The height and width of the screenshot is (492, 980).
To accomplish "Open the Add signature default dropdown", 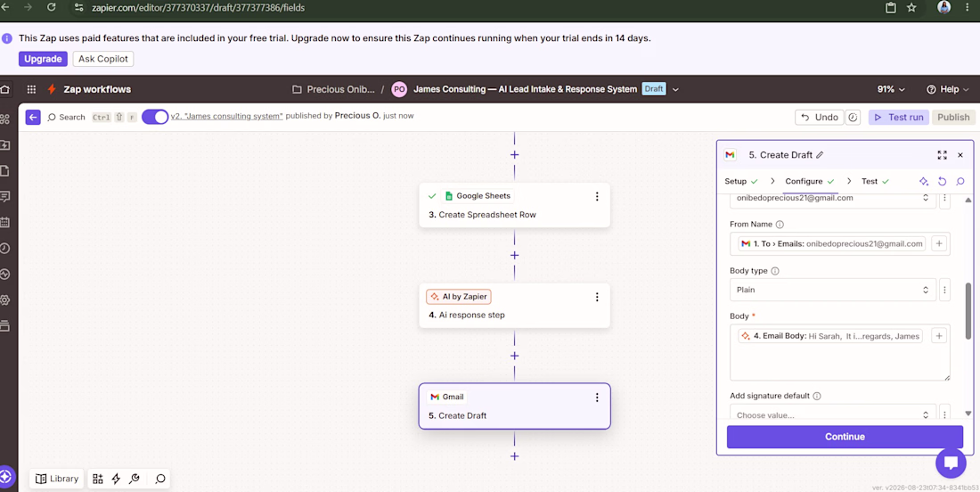I will pyautogui.click(x=832, y=414).
